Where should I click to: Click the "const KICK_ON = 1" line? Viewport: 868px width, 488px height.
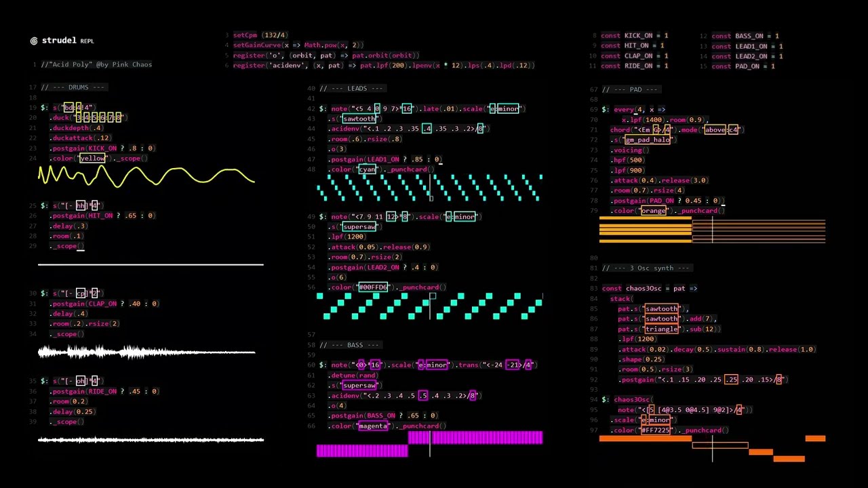(x=635, y=36)
